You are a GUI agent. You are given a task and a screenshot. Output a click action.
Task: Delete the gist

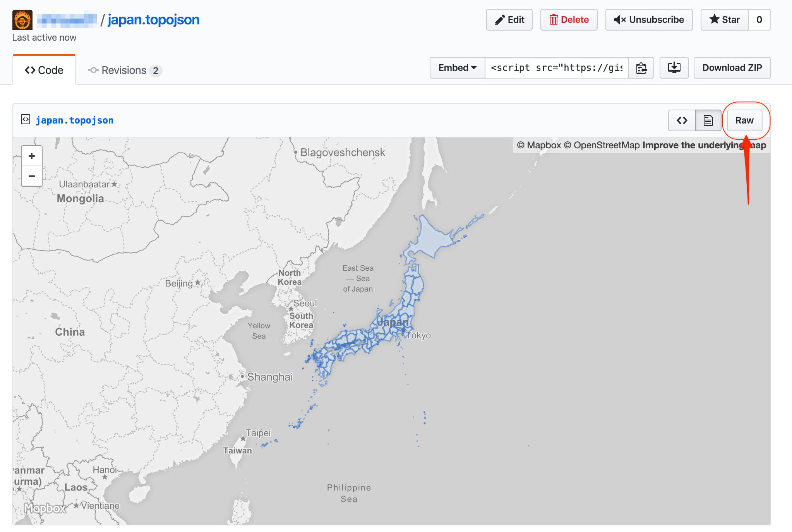coord(569,20)
